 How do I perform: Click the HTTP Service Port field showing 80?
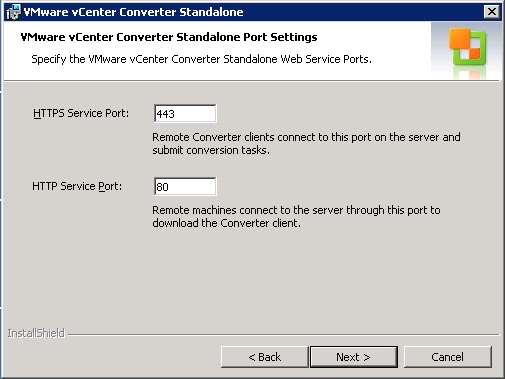click(185, 186)
